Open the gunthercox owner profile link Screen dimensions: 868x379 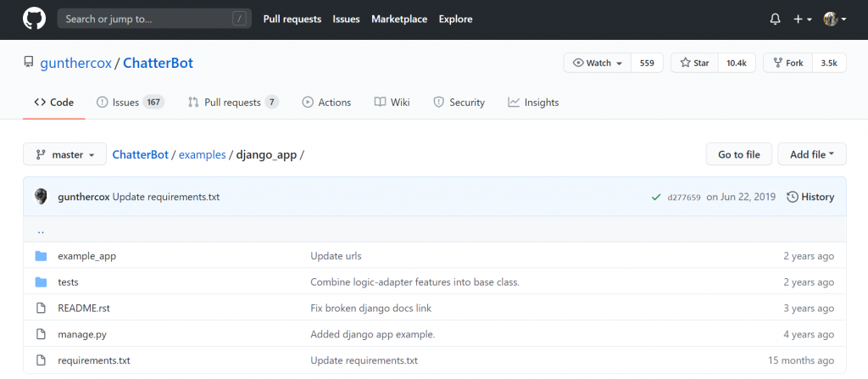[75, 63]
